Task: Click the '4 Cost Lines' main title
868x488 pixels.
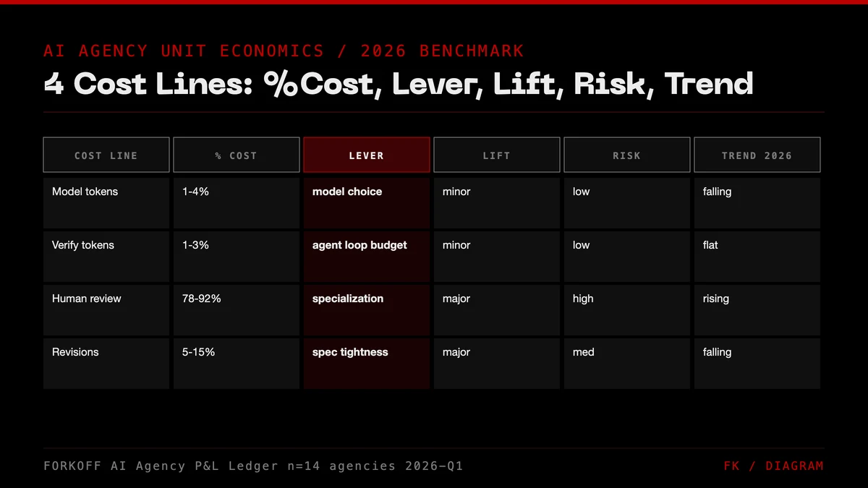Action: [399, 84]
